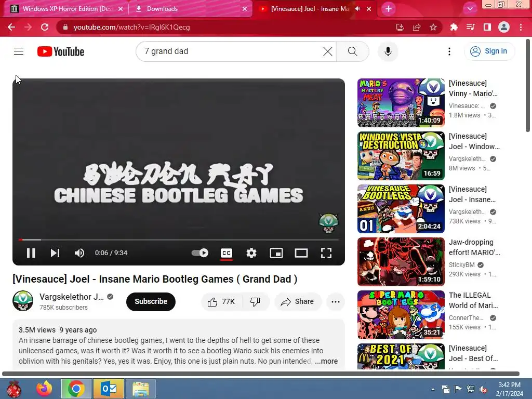Open media controls in toolbar

click(x=470, y=27)
